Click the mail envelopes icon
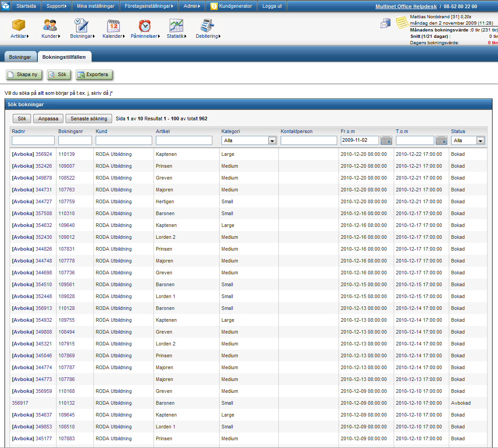The width and height of the screenshot is (498, 448). [x=385, y=23]
